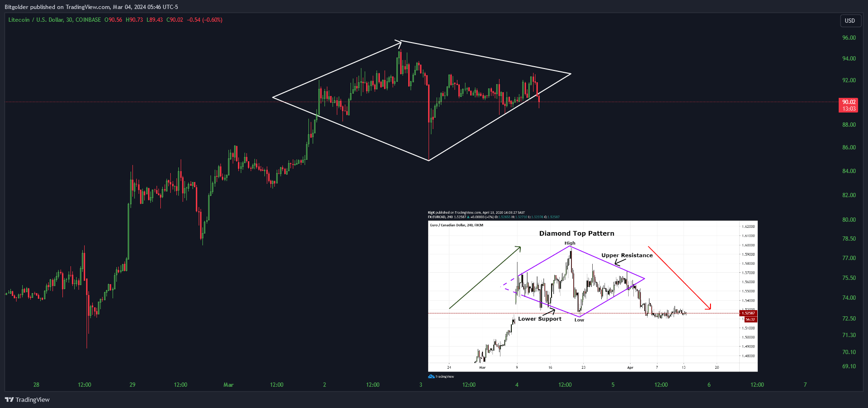Click the 69.10 price axis label
Image resolution: width=868 pixels, height=408 pixels.
pyautogui.click(x=849, y=366)
